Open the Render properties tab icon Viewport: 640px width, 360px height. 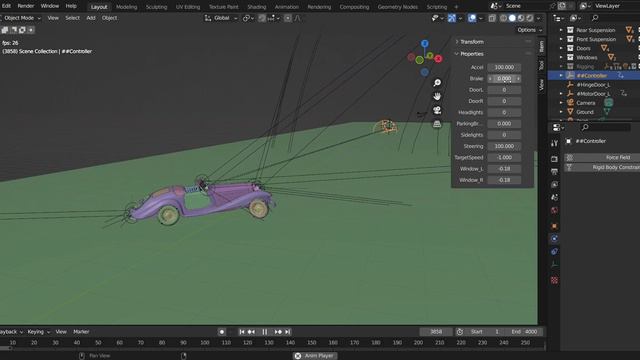554,158
